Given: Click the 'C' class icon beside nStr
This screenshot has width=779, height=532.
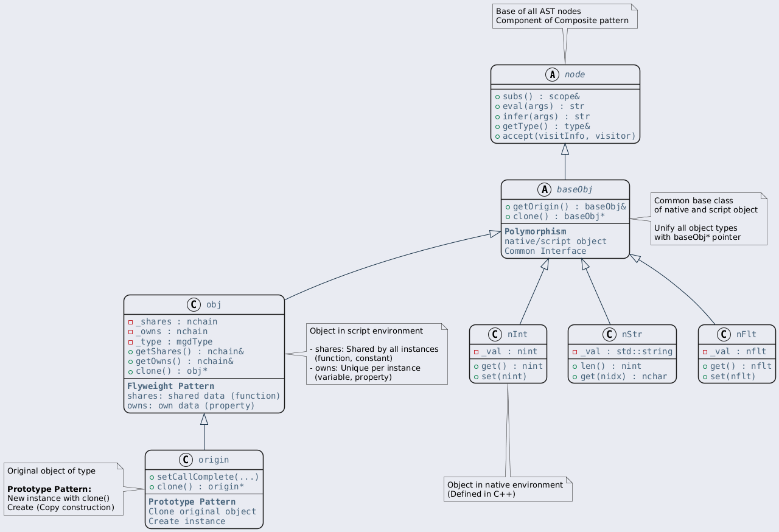Looking at the screenshot, I should tap(609, 334).
